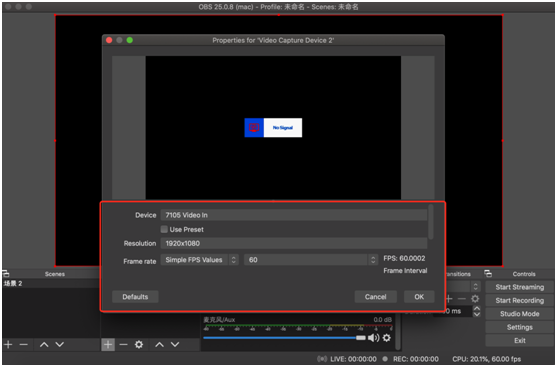Move source down in the list
The image size is (557, 367).
[x=175, y=344]
